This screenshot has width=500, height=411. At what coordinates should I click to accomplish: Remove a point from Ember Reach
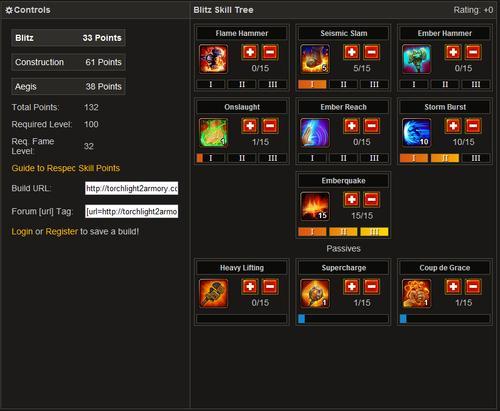371,126
